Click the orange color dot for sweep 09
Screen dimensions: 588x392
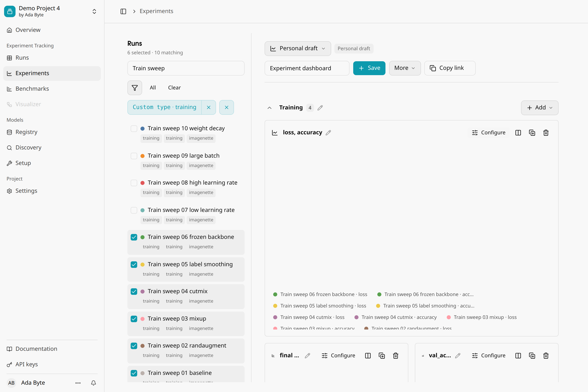click(x=143, y=156)
